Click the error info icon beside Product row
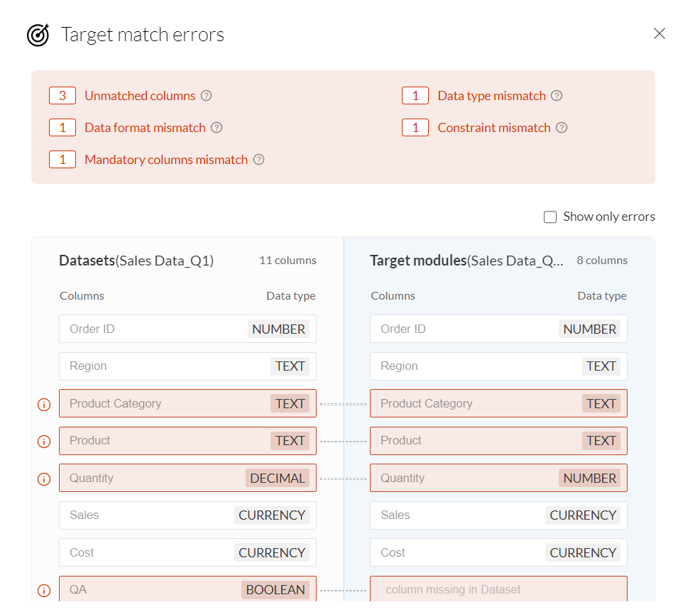Screen dimensions: 700x612 click(x=44, y=441)
